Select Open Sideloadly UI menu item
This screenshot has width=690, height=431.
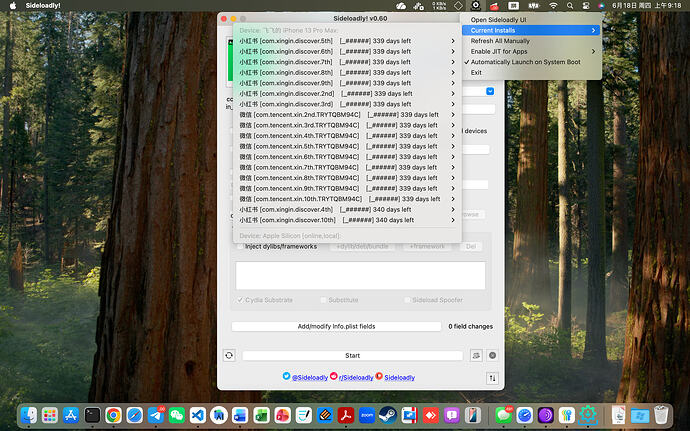pos(531,20)
